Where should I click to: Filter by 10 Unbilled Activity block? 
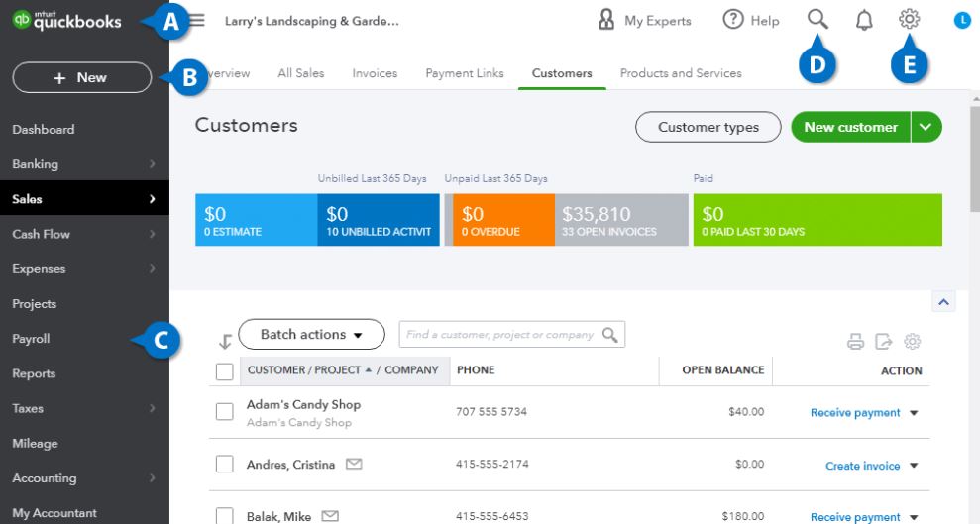pyautogui.click(x=379, y=220)
